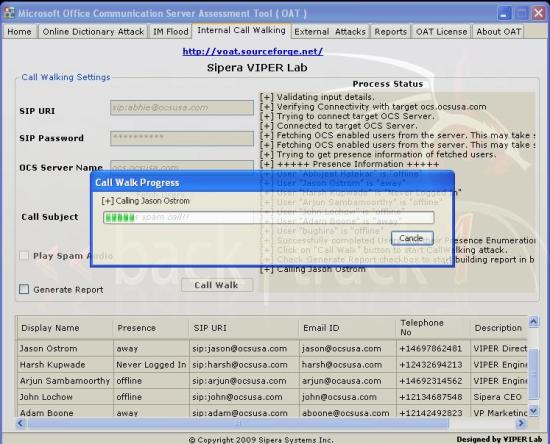Viewport: 550px width, 444px height.
Task: Select the Arjun Sambamoorthy name cell
Action: [65, 381]
